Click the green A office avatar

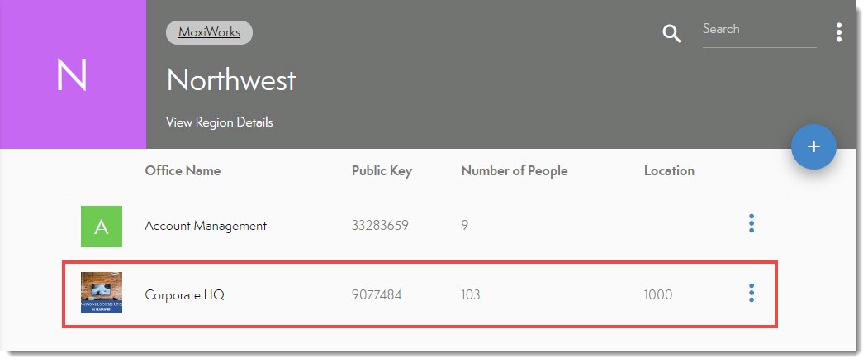point(102,227)
